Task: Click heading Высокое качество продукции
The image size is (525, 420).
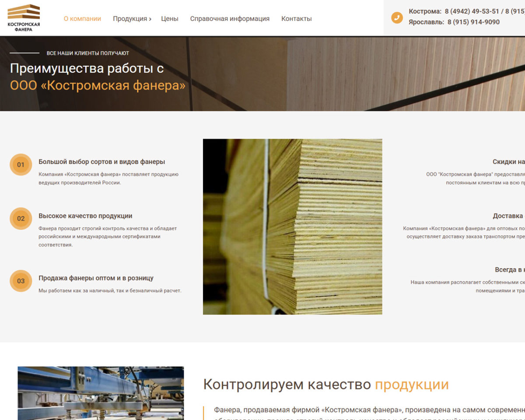Action: [85, 216]
